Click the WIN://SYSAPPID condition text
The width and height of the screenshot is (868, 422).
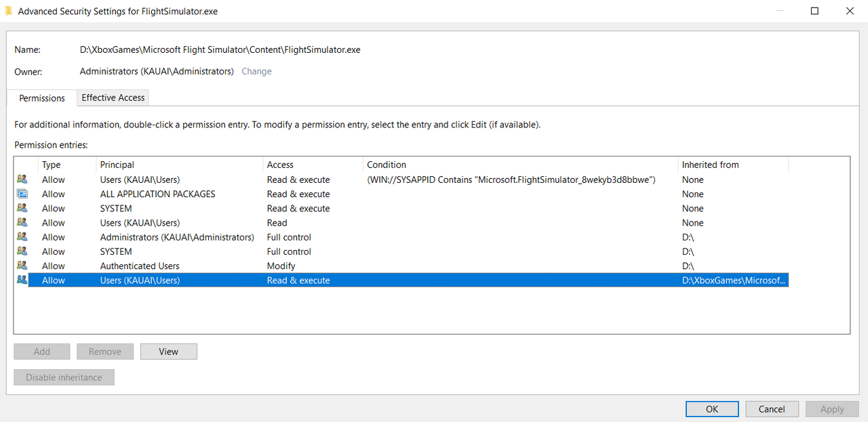click(511, 180)
